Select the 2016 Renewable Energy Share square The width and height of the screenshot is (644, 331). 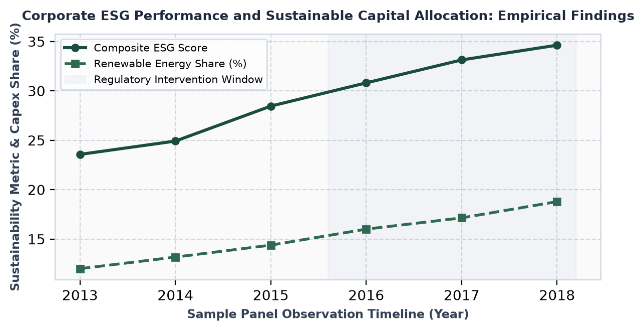pyautogui.click(x=366, y=229)
